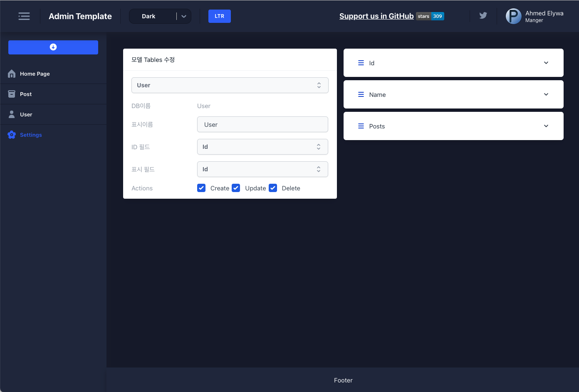Click the Settings gear icon in sidebar
This screenshot has width=579, height=392.
point(12,135)
